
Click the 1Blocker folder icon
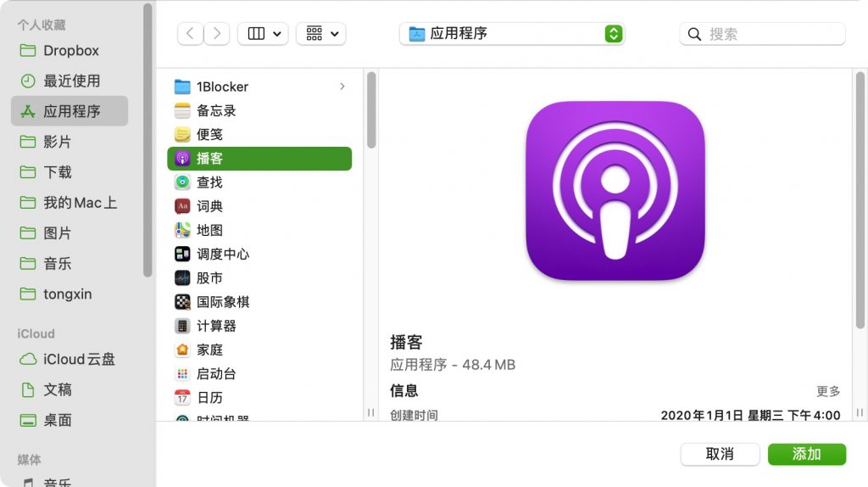coord(182,87)
